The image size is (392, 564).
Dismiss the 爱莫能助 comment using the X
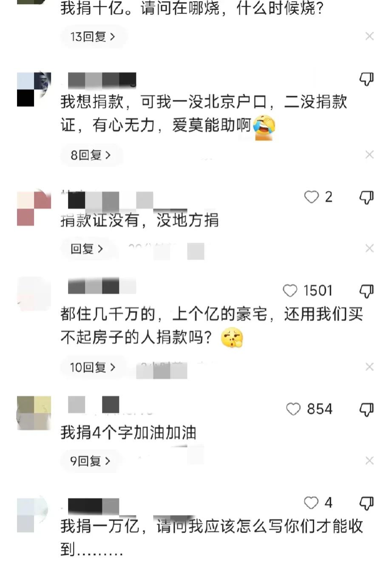(369, 155)
